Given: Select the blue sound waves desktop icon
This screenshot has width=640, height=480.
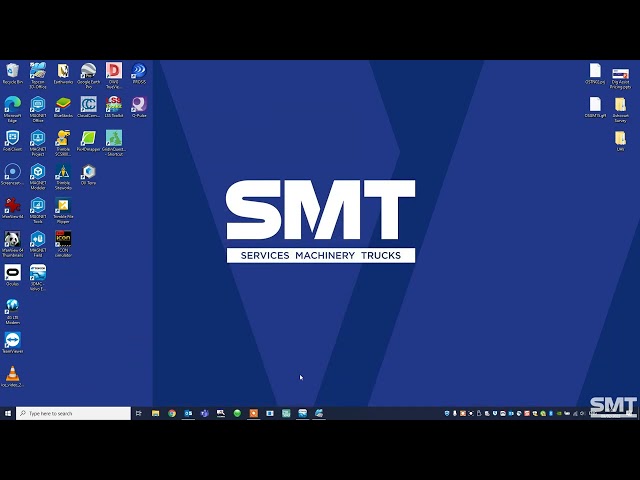Looking at the screenshot, I should 139,73.
